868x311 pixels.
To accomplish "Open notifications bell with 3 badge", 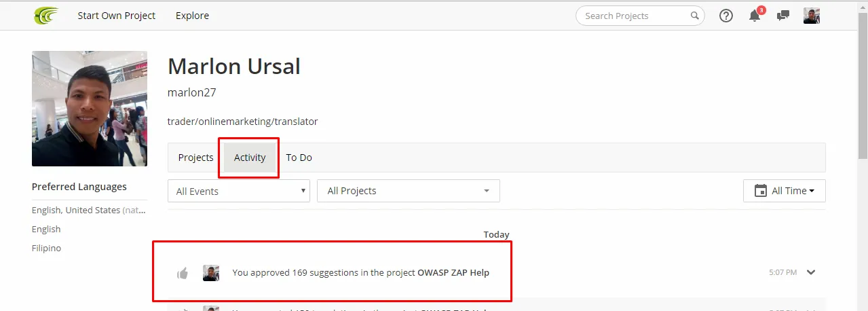I will pyautogui.click(x=756, y=15).
